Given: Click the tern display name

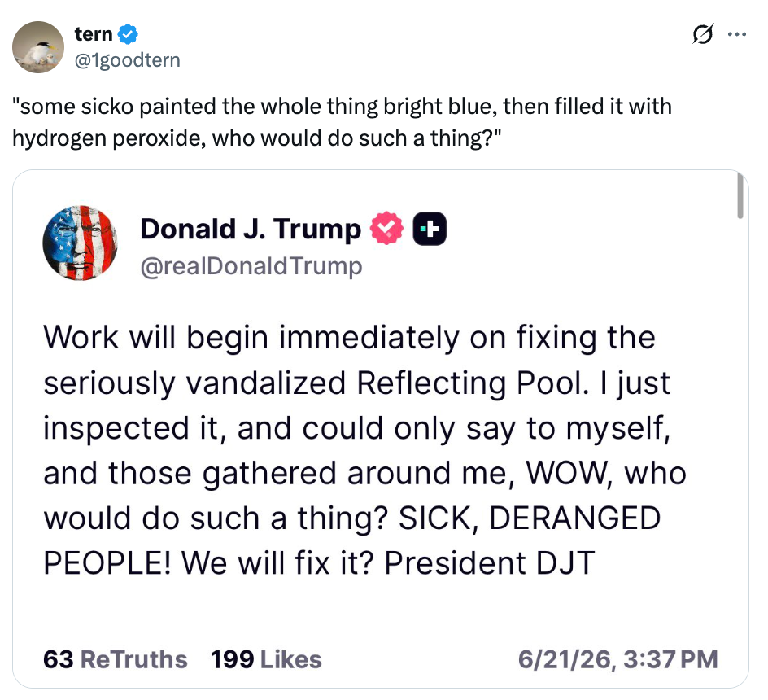Looking at the screenshot, I should [x=94, y=34].
